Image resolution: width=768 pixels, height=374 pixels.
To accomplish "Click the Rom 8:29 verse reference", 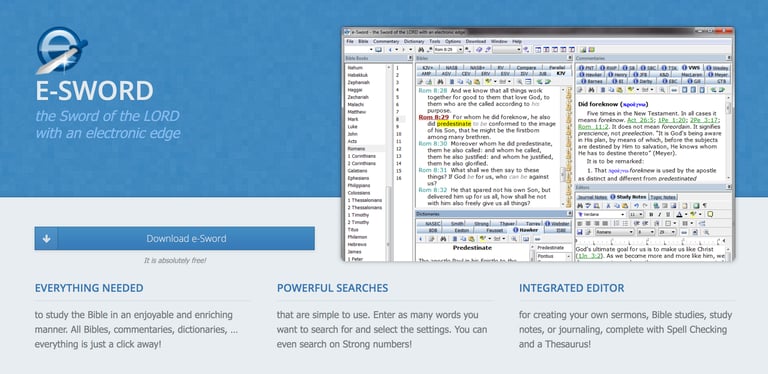I will pos(433,117).
